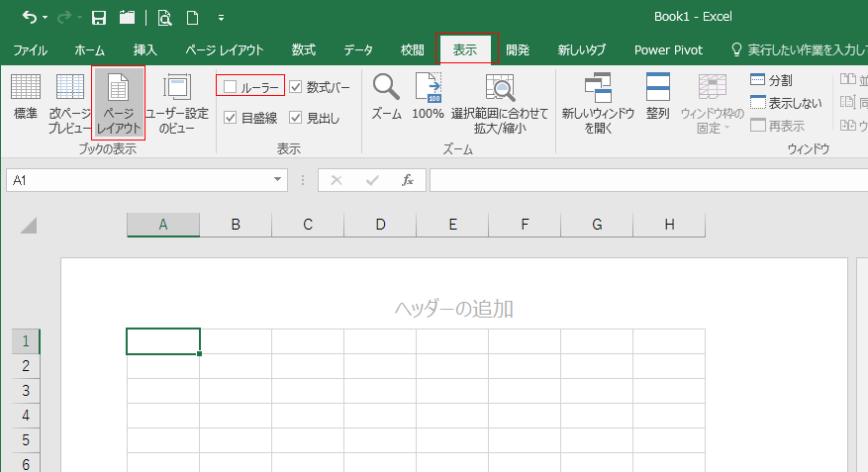Enable the Ruler (ルーラー) checkbox
The image size is (868, 472).
pyautogui.click(x=231, y=87)
